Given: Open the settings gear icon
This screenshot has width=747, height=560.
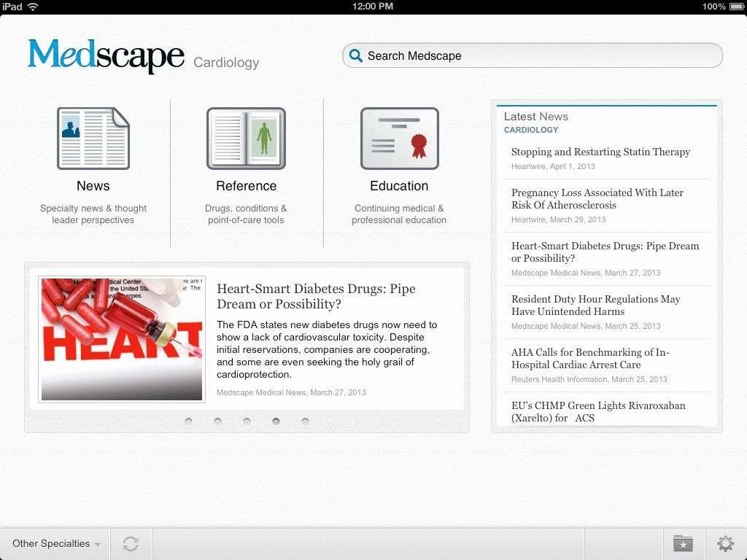Looking at the screenshot, I should coord(725,543).
